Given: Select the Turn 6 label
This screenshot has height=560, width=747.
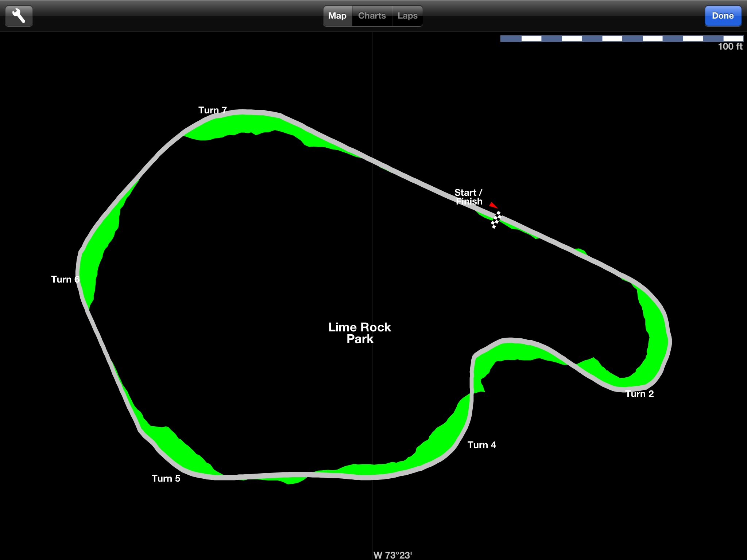Looking at the screenshot, I should click(65, 279).
